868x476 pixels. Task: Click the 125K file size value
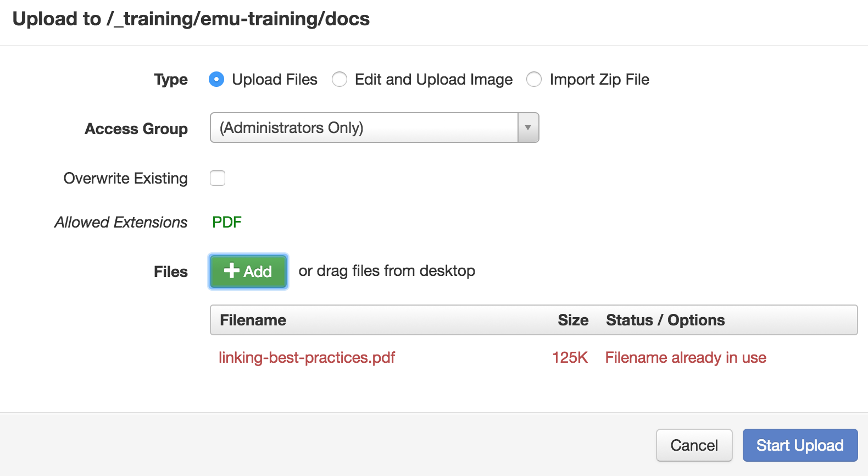point(570,357)
